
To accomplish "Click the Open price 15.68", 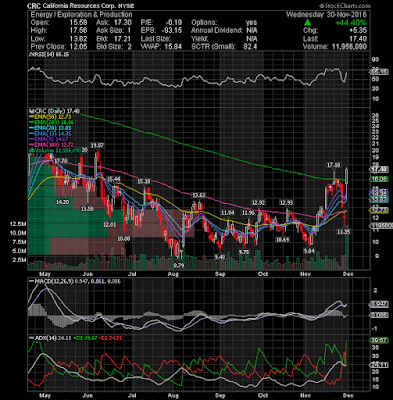I will coord(79,23).
